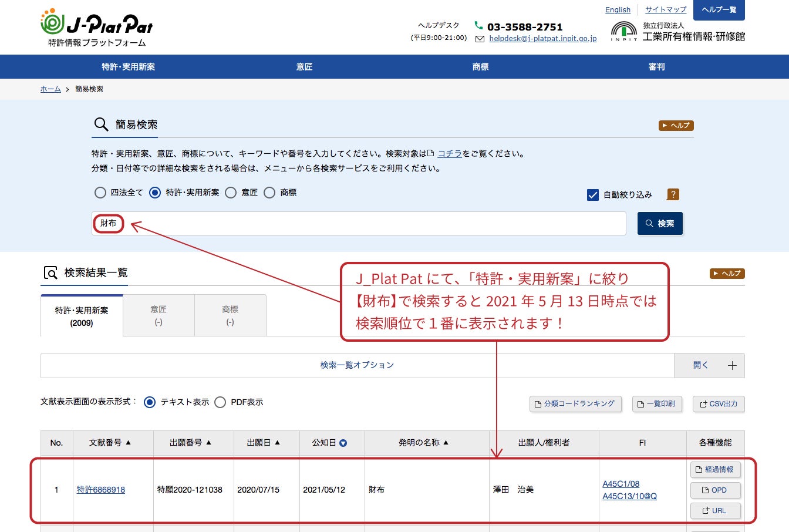Click the orange question mark help icon
789x532 pixels.
[673, 194]
